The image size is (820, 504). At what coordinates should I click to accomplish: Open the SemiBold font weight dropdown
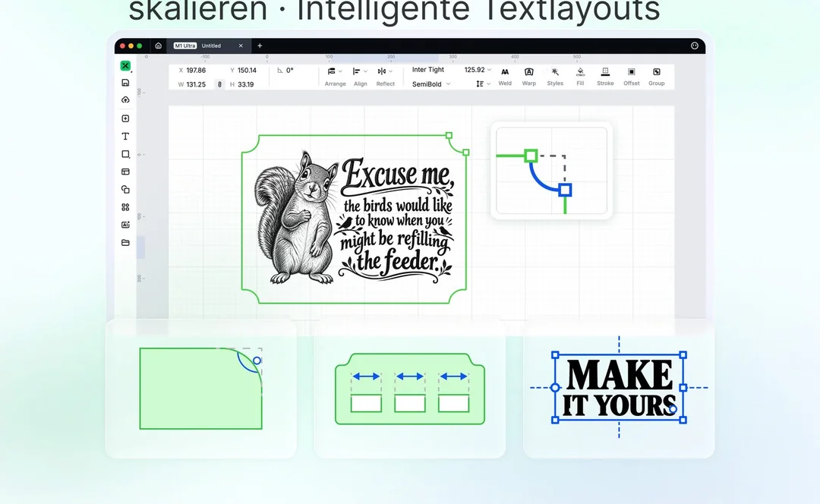431,84
